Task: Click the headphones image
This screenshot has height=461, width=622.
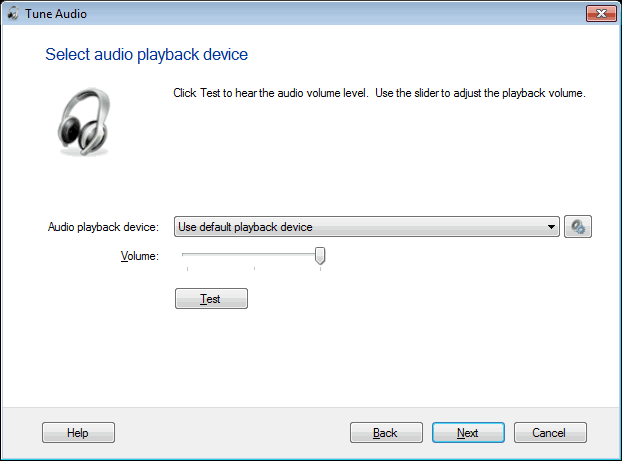Action: [x=83, y=118]
